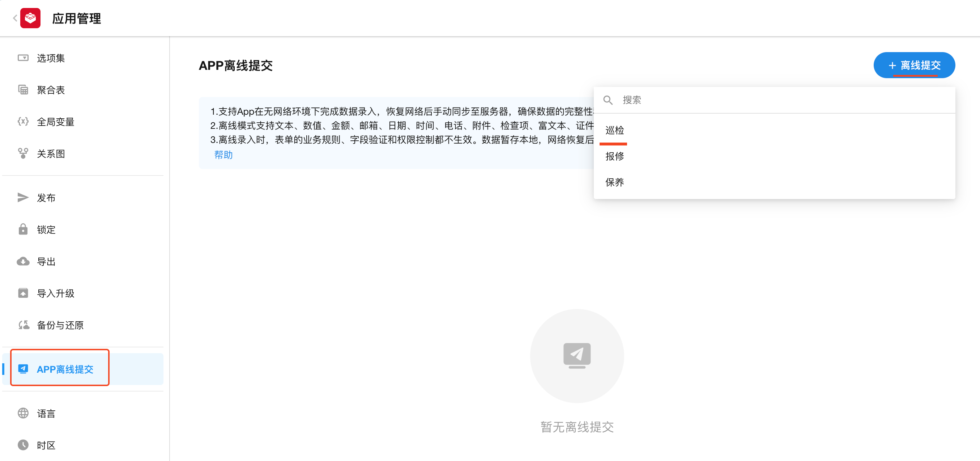
Task: Click the 全局变量 variable icon
Action: click(x=23, y=122)
